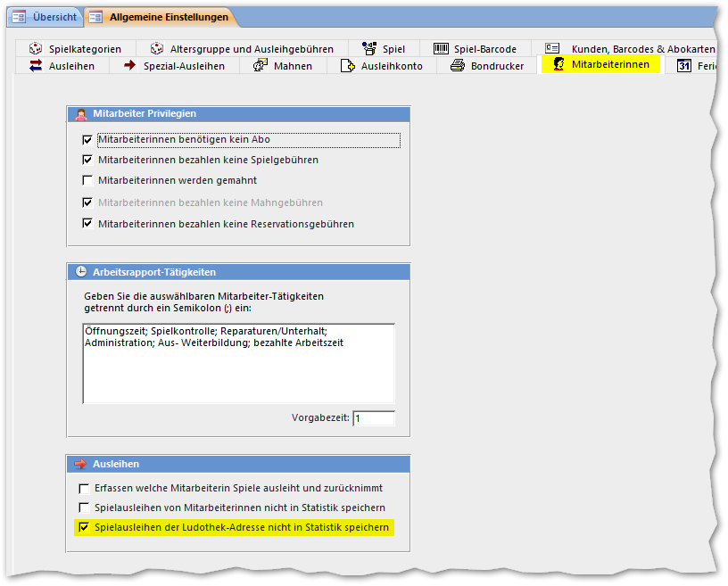Click the clock icon in Arbeitsrapport-Tätigkeiten header
728x586 pixels.
tap(81, 272)
